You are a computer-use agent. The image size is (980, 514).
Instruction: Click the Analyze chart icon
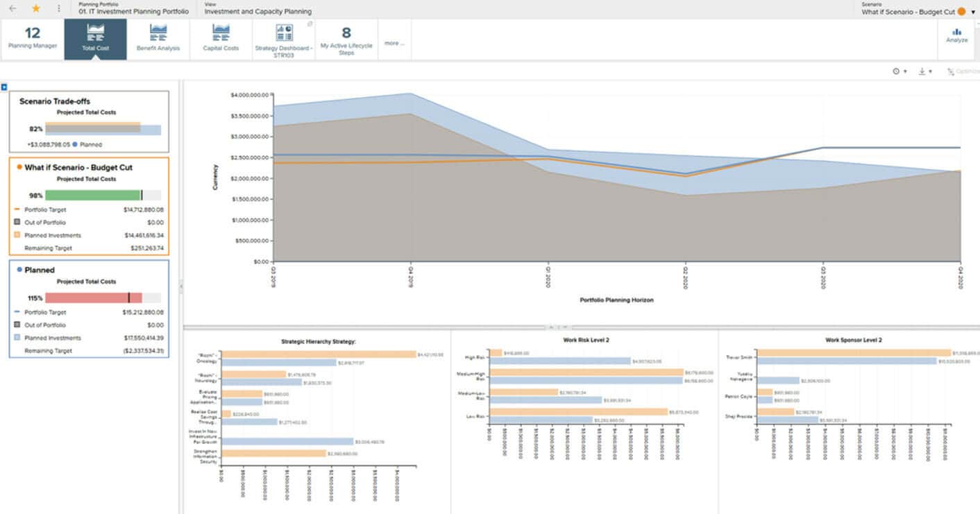click(x=956, y=35)
